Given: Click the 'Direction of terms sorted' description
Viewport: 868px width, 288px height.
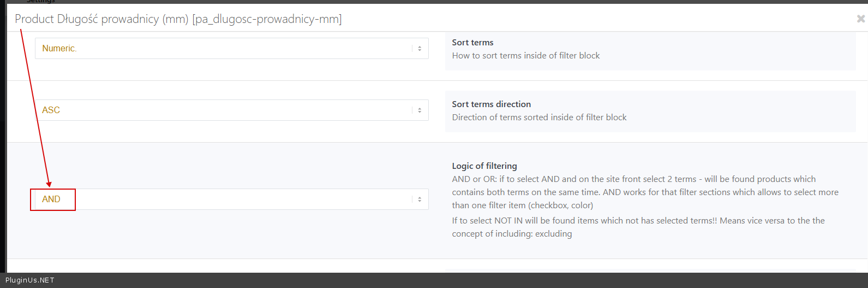Looking at the screenshot, I should 539,117.
